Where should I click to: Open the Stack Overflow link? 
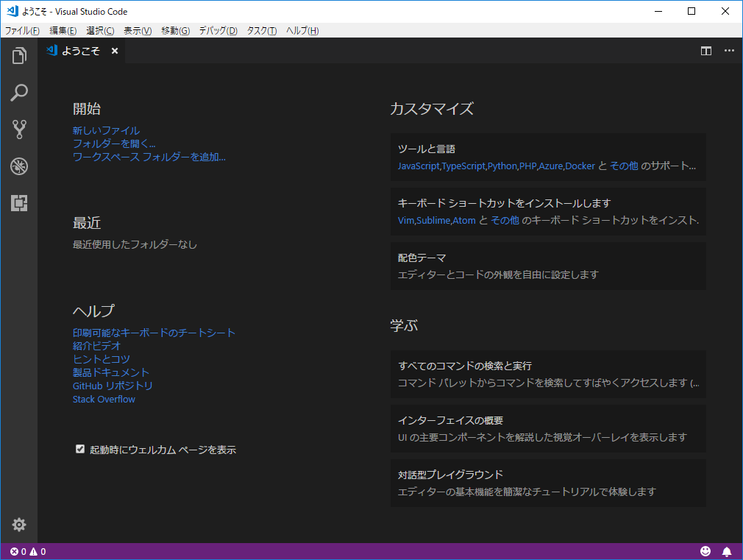click(103, 399)
